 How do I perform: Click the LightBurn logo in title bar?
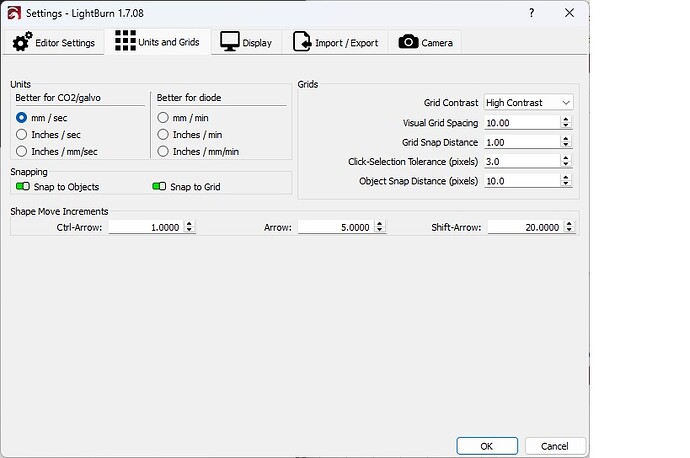(x=14, y=13)
